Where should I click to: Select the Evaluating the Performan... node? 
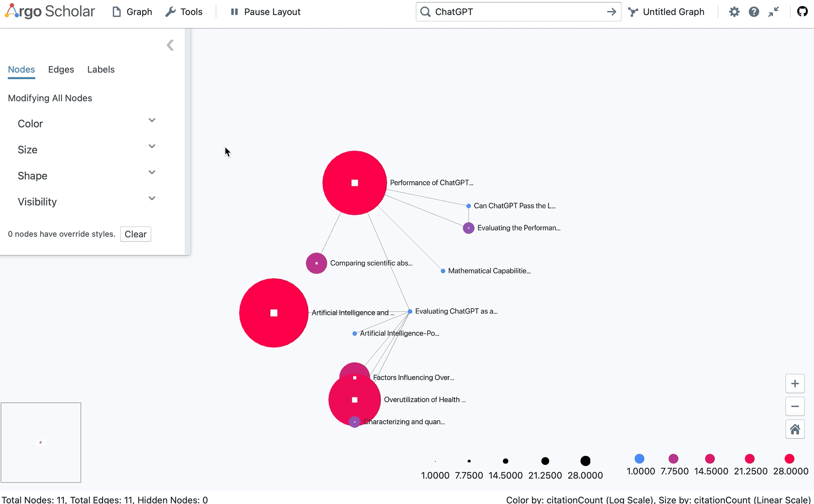(x=468, y=228)
